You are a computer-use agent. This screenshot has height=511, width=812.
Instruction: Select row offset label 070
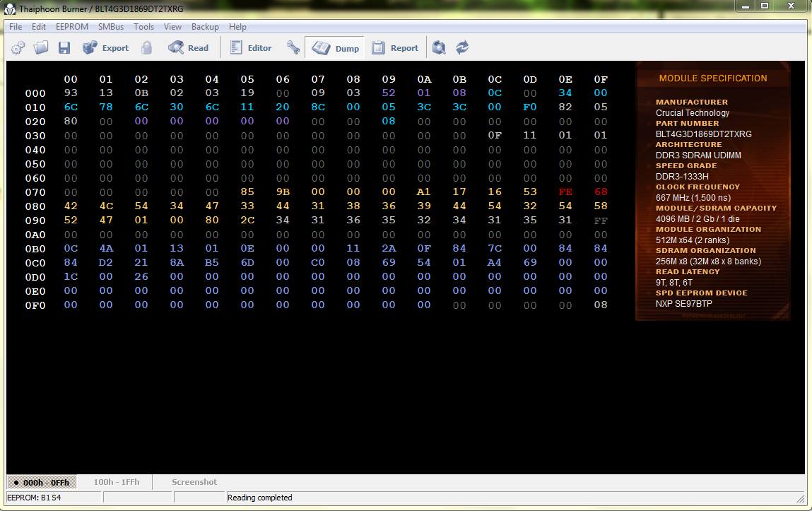point(35,192)
